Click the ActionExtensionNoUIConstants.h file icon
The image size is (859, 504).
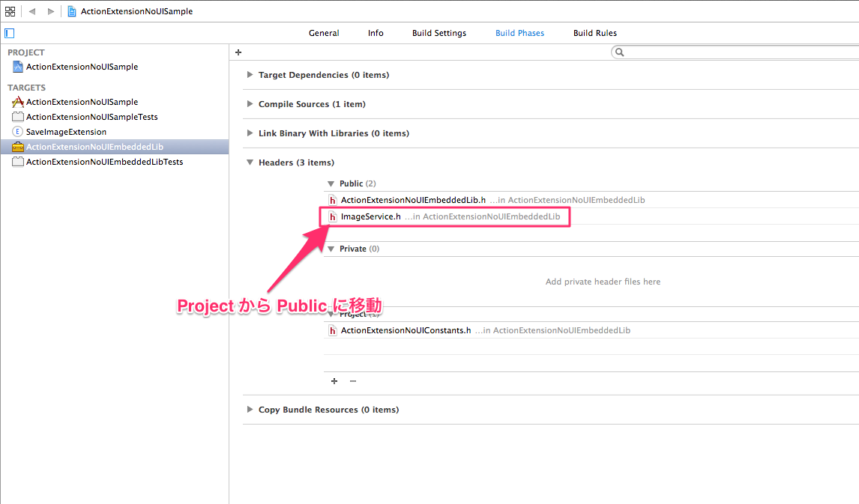(x=333, y=330)
